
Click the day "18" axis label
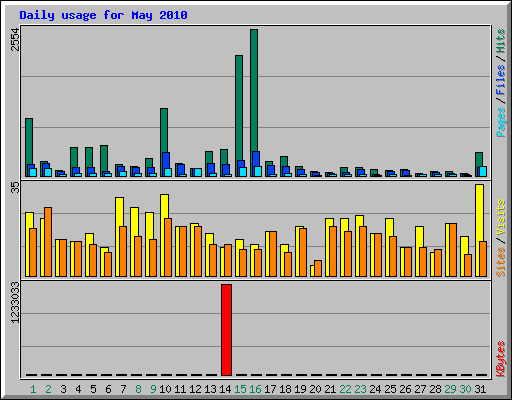tap(285, 389)
